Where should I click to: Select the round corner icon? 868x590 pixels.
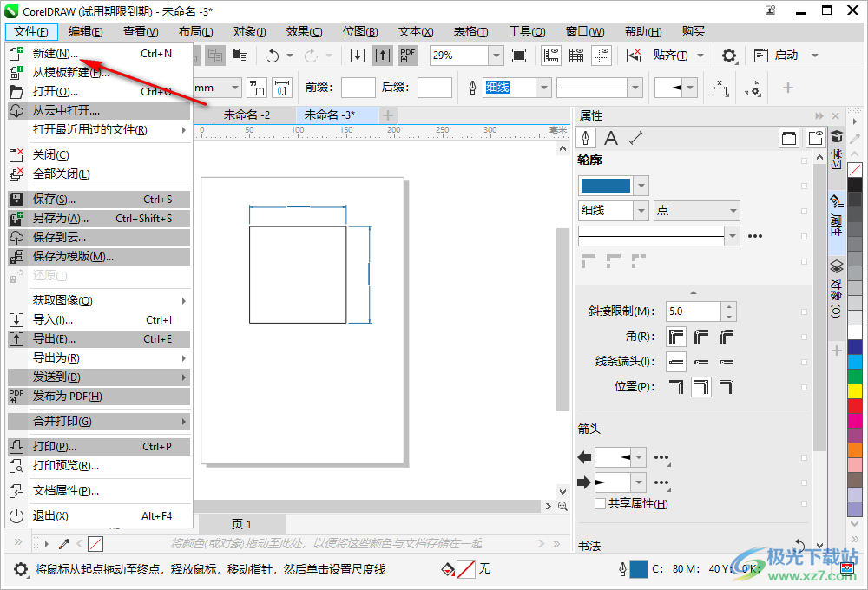701,337
